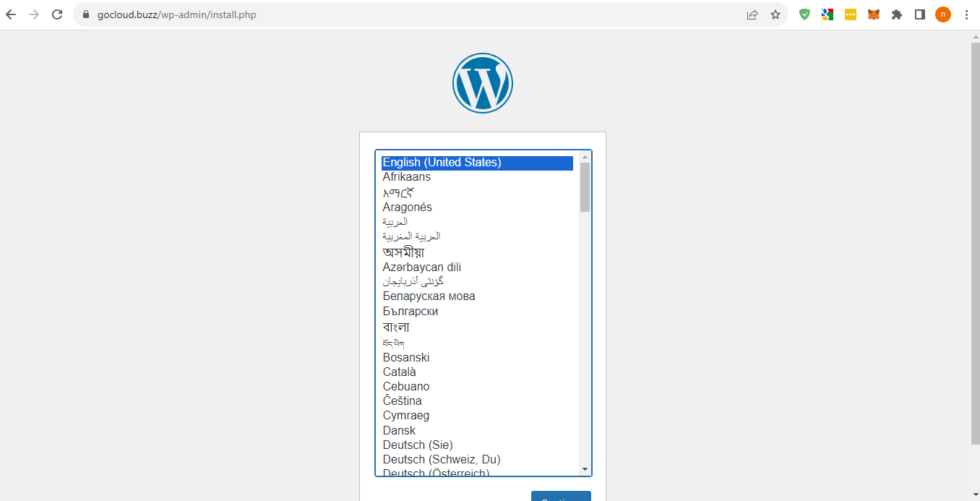This screenshot has height=501, width=980.
Task: Open the Extensions puzzle menu
Action: tap(897, 14)
